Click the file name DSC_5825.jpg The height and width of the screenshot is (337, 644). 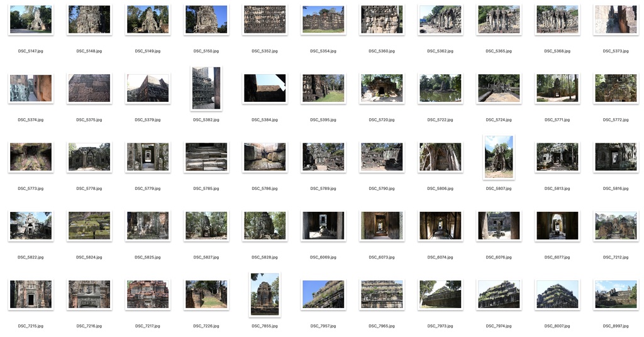click(x=148, y=257)
